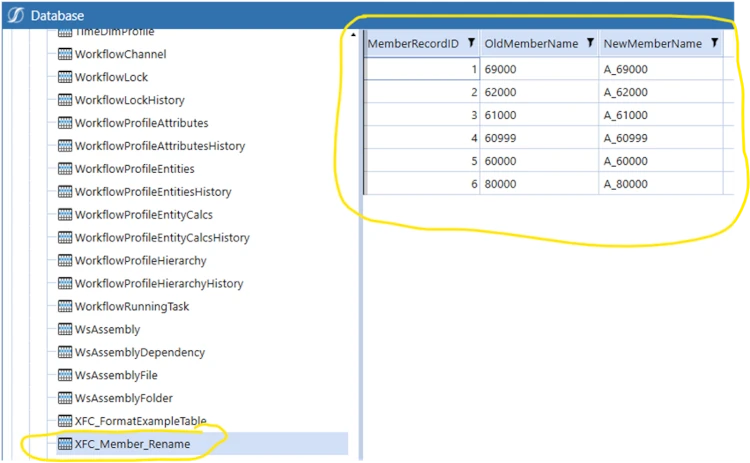Click the OldMemberName cell with 60999
Screen dimensions: 750x463
[504, 138]
